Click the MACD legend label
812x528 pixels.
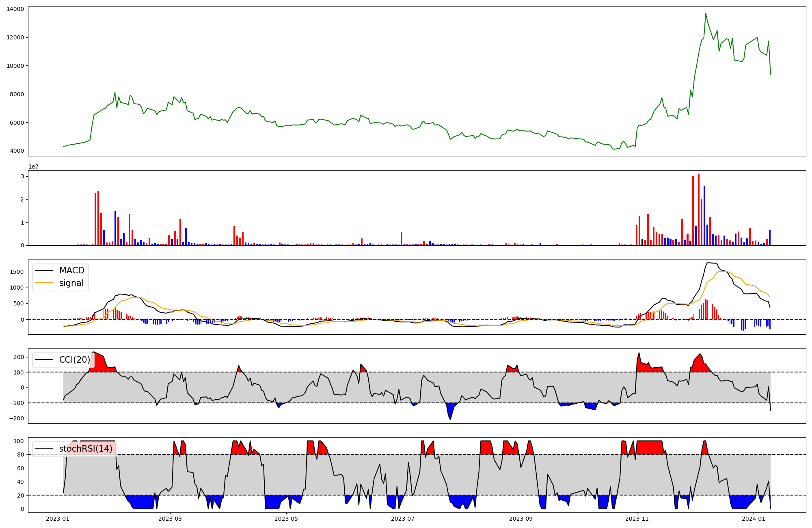click(x=71, y=270)
